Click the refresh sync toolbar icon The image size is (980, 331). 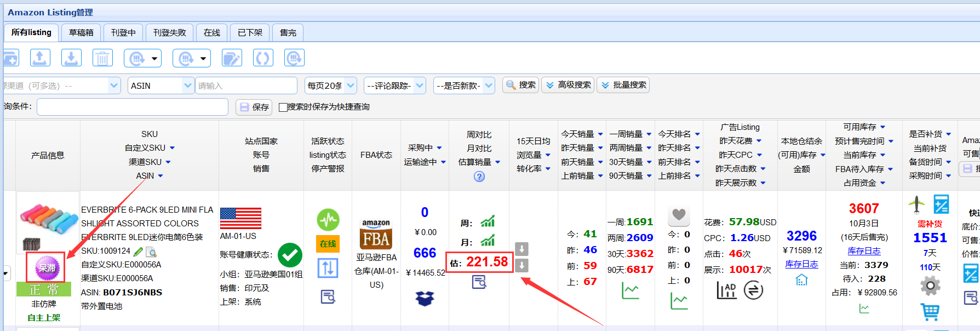[263, 58]
